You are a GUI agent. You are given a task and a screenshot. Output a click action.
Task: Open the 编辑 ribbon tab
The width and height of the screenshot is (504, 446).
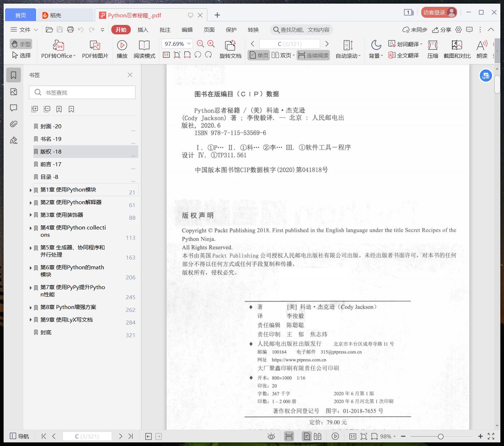pos(187,30)
